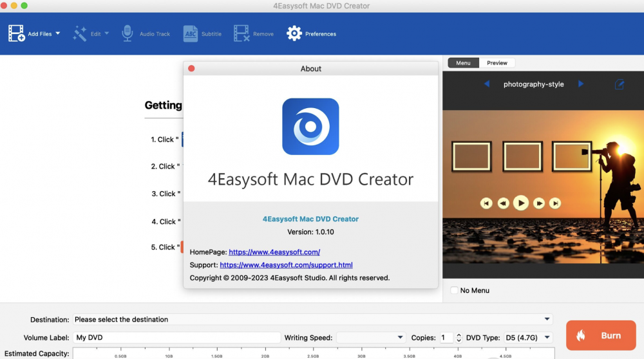
Task: Click the 4Easysoft app logo in About
Action: pos(310,126)
